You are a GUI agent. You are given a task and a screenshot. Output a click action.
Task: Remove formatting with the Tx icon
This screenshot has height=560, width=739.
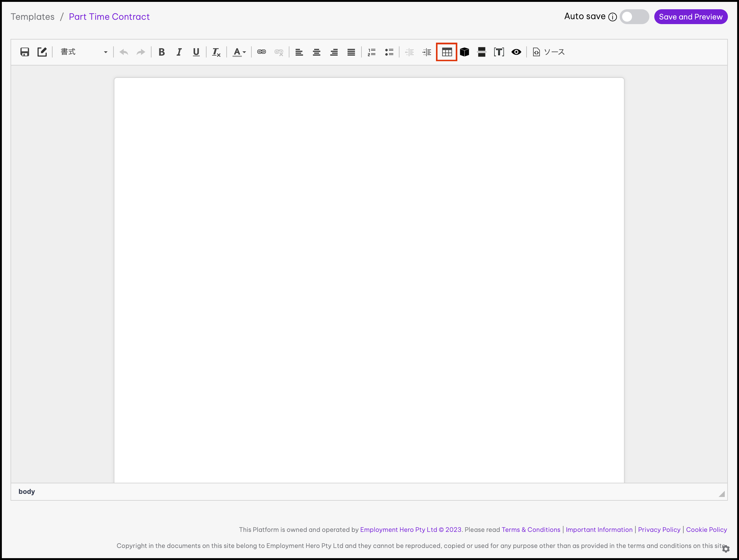[216, 52]
